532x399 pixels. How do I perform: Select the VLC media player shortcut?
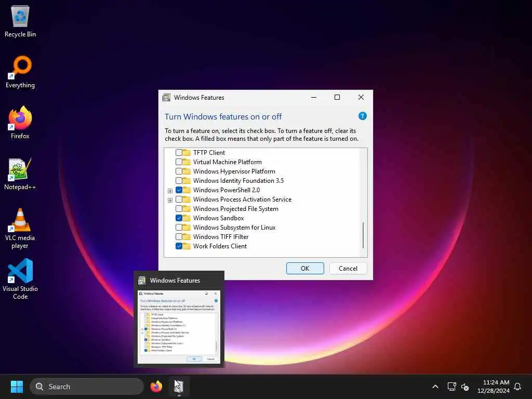tap(20, 228)
